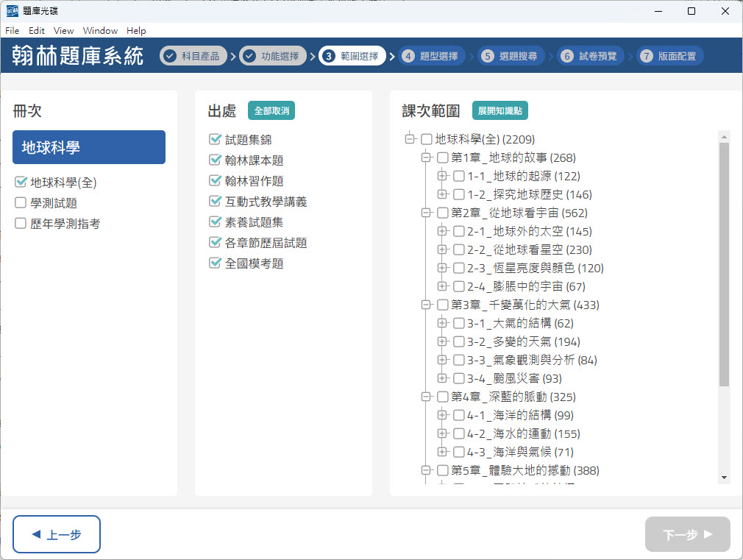Go back with 上一步 button
The image size is (743, 560).
(57, 534)
